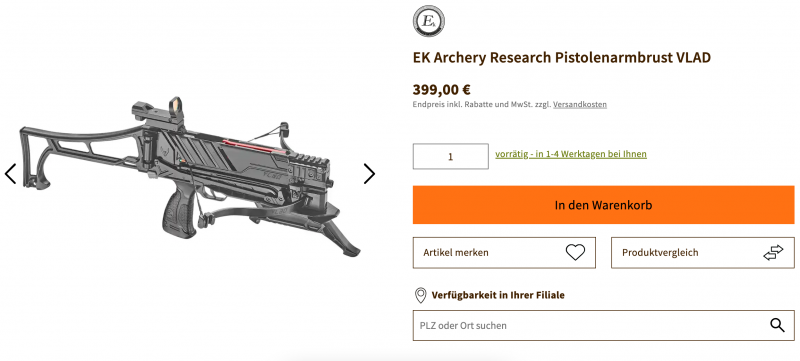Focus the PLZ oder Ort suchen field
This screenshot has width=800, height=361.
(x=604, y=325)
